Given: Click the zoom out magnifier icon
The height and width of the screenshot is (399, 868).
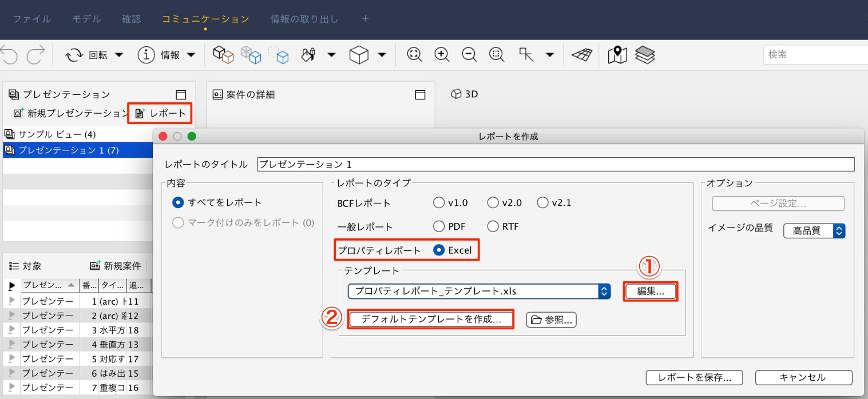Looking at the screenshot, I should coord(469,55).
